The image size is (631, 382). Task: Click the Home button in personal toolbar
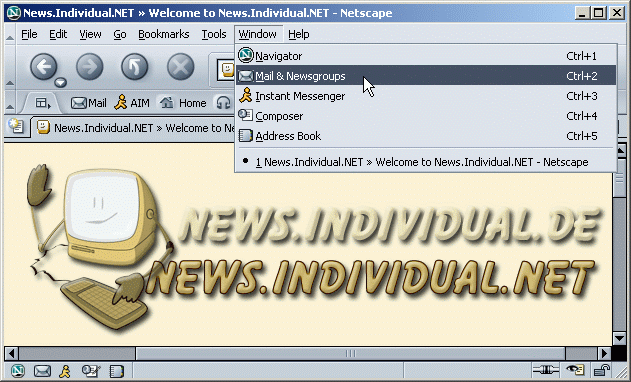pyautogui.click(x=183, y=103)
